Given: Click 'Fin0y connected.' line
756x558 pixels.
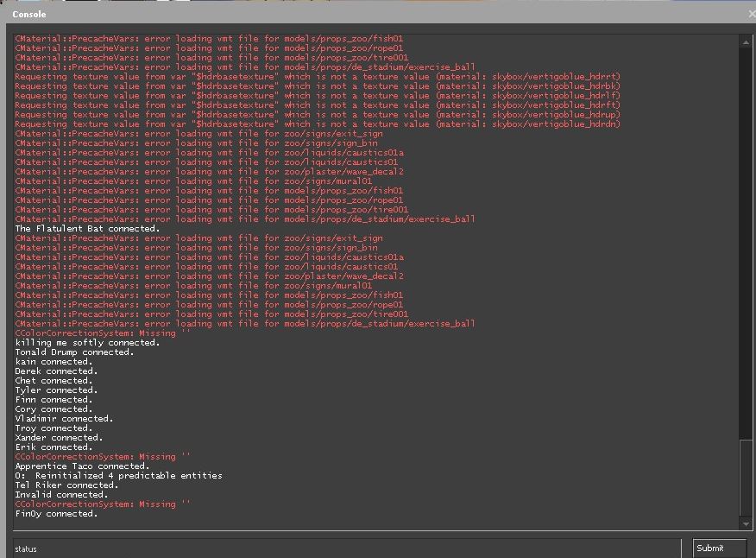Looking at the screenshot, I should tap(56, 514).
